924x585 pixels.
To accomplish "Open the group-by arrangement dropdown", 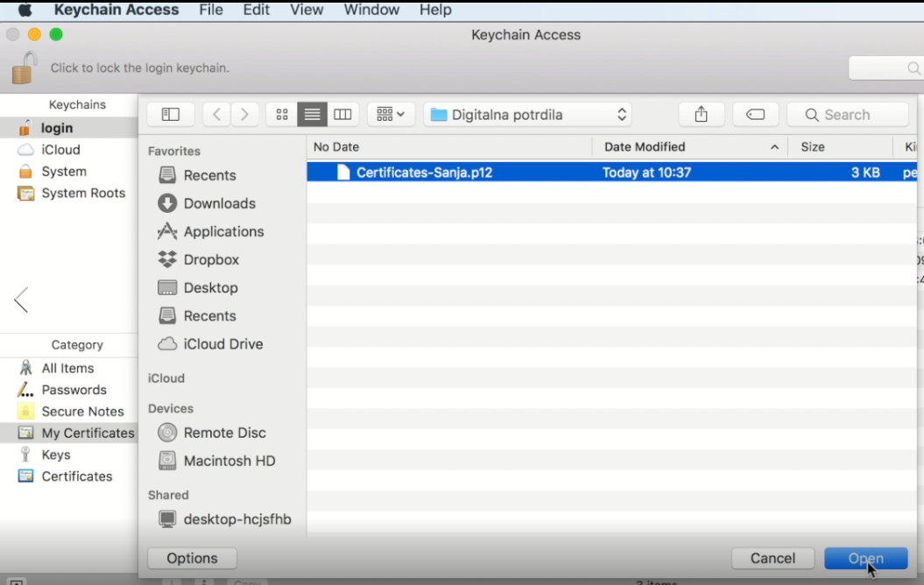I will click(391, 115).
